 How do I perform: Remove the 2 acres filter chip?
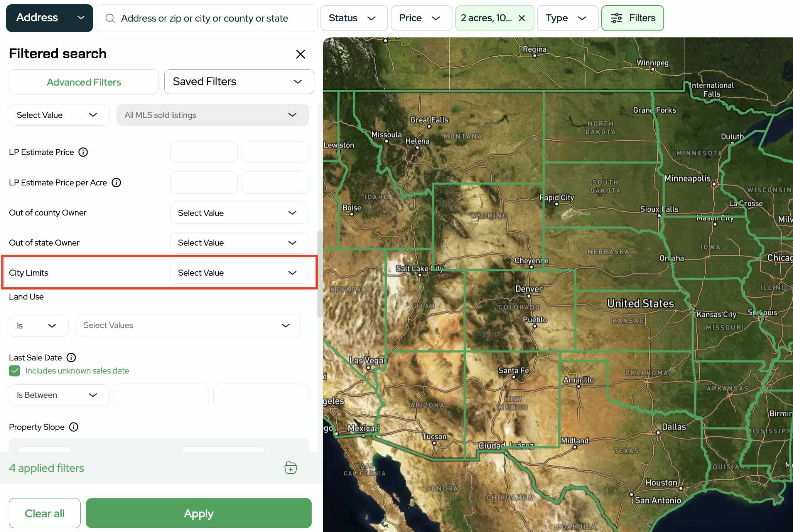522,18
